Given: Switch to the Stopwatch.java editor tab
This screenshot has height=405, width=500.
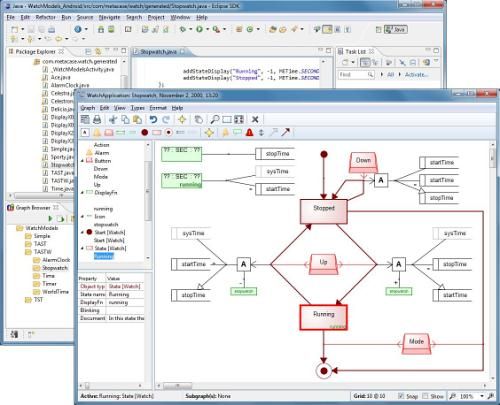Looking at the screenshot, I should tap(158, 52).
